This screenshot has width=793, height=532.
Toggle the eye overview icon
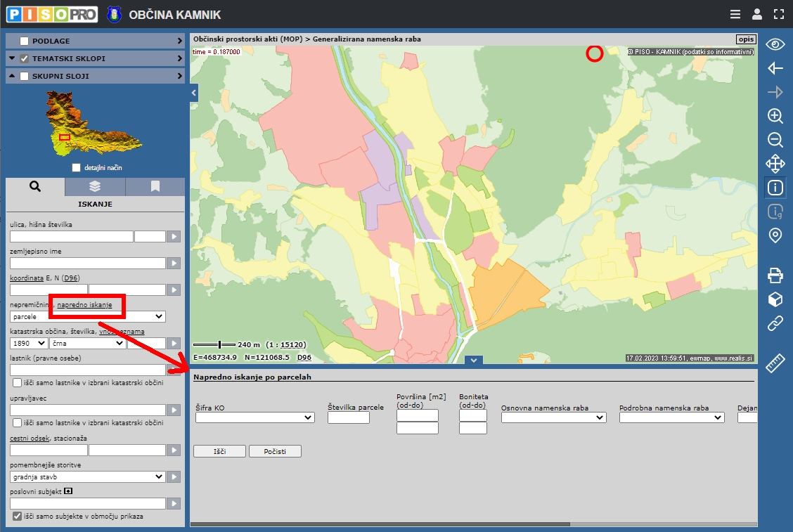(x=775, y=45)
